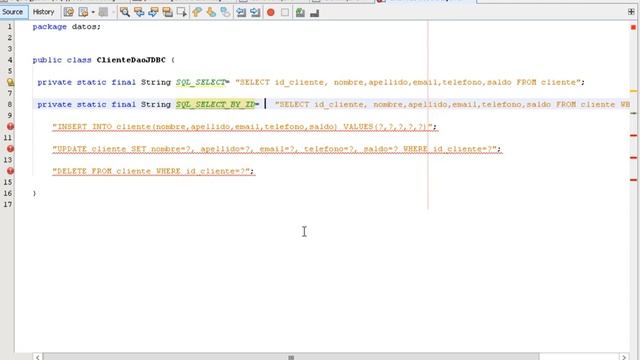Image resolution: width=640 pixels, height=360 pixels.
Task: Click Shift Line Right icon
Action: [255, 12]
